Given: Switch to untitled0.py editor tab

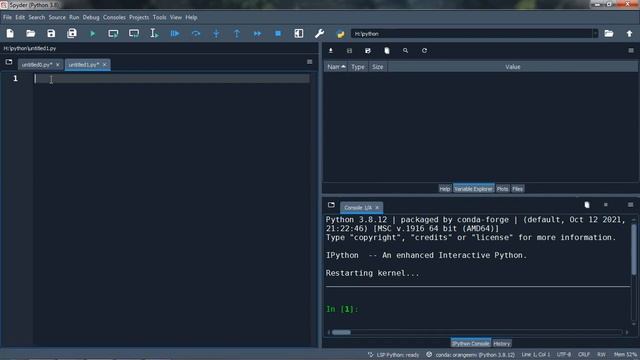Looking at the screenshot, I should pos(37,65).
